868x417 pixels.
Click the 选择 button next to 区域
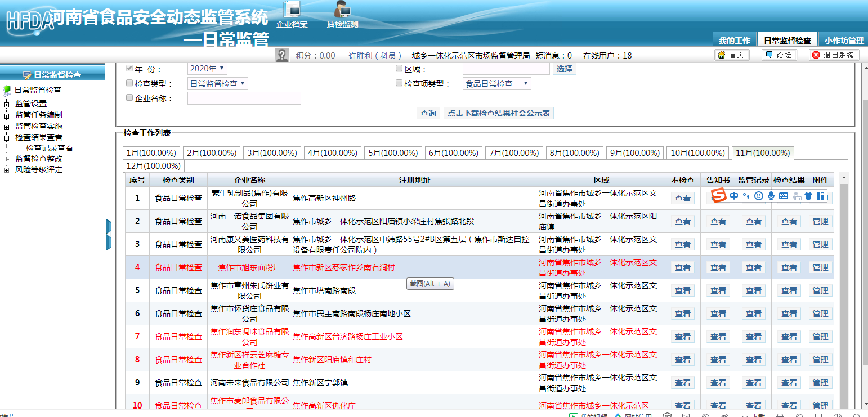pyautogui.click(x=564, y=69)
